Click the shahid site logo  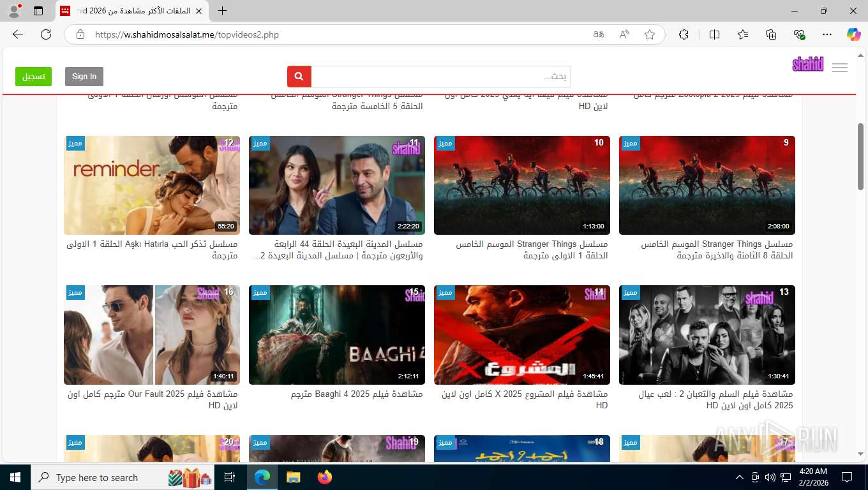(808, 64)
